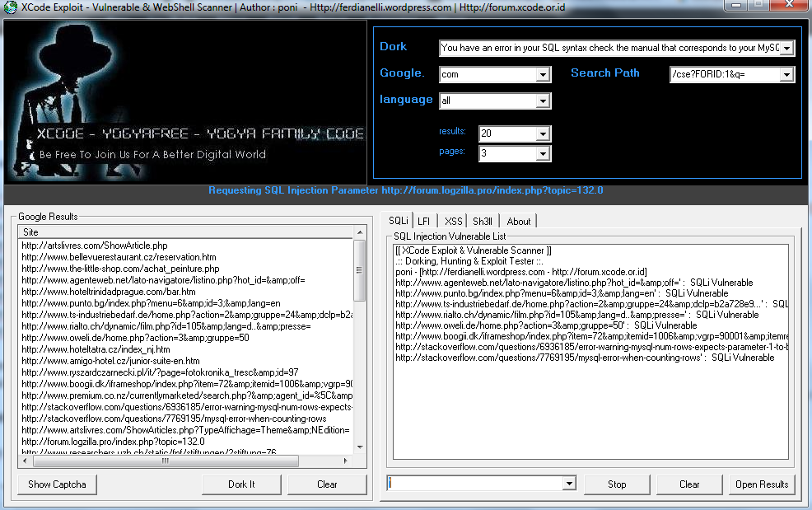Click the XCode banner image with the hat figure

coord(185,102)
